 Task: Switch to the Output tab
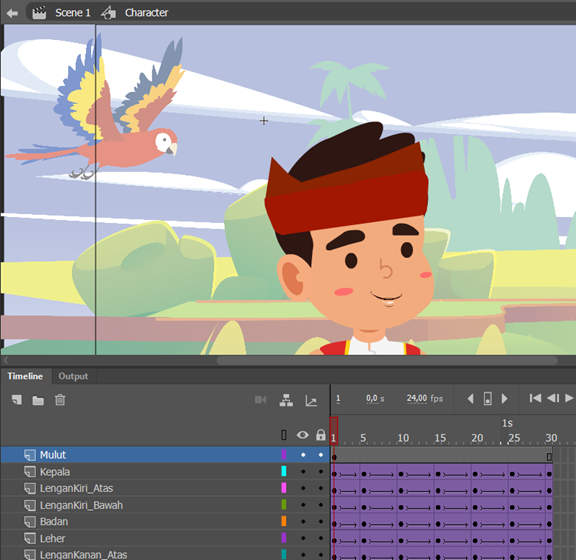tap(73, 376)
